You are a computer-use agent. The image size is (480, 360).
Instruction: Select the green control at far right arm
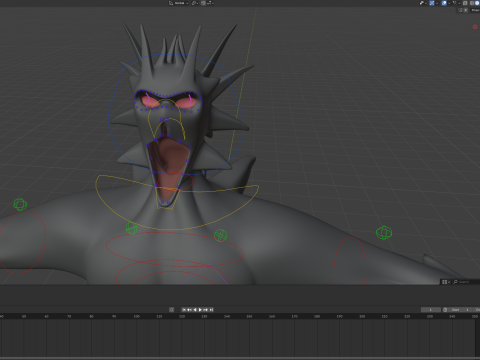(x=384, y=232)
